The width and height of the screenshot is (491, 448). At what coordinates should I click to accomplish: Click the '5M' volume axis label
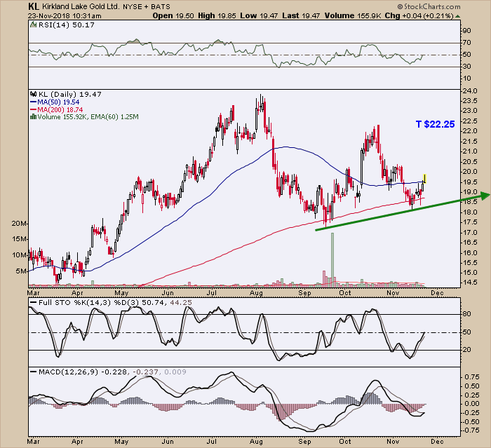point(21,271)
